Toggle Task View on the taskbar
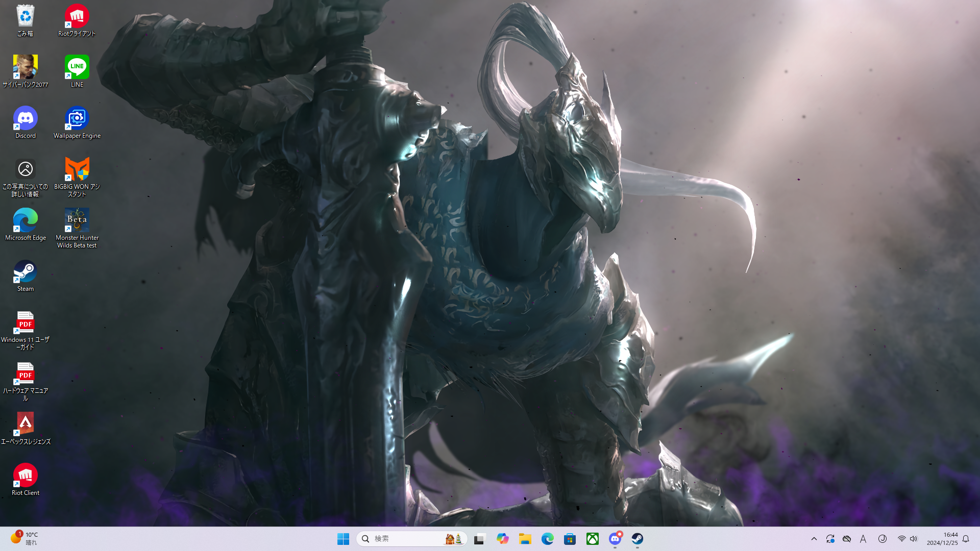The width and height of the screenshot is (980, 551). (x=479, y=539)
